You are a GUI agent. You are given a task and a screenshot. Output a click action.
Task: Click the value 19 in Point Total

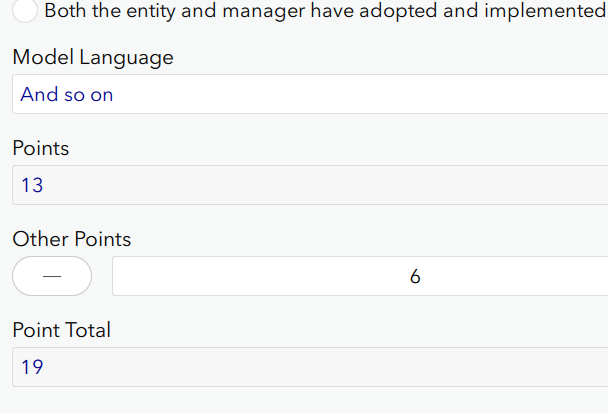coord(32,367)
